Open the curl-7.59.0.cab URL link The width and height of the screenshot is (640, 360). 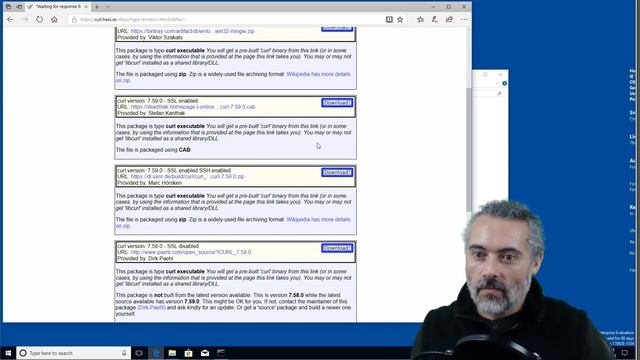(x=193, y=107)
